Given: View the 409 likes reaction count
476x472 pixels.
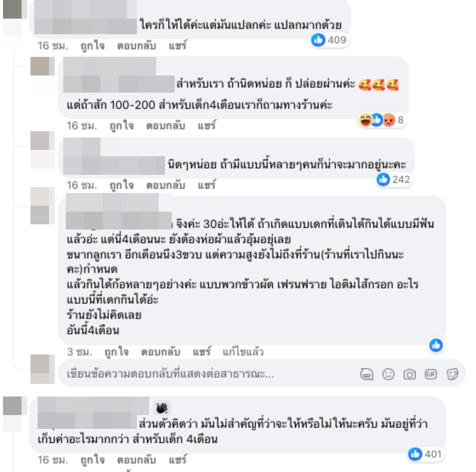Looking at the screenshot, I should pos(329,40).
